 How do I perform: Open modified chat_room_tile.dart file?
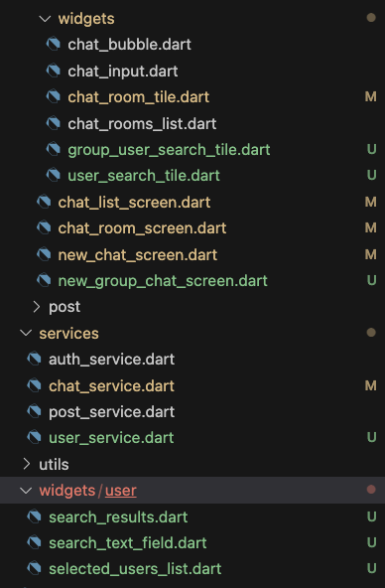[x=138, y=97]
